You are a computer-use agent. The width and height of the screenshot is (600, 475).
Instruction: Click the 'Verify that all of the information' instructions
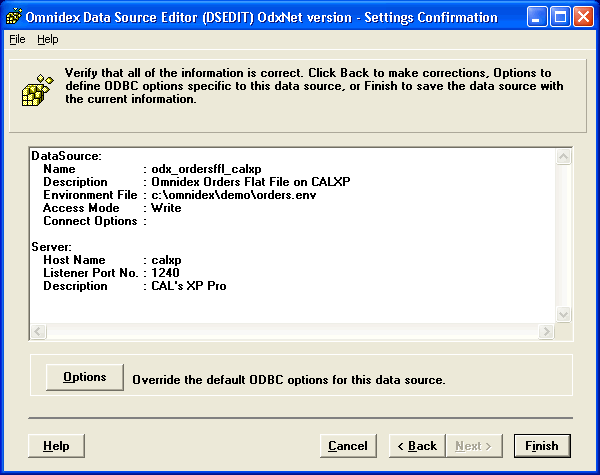pyautogui.click(x=314, y=86)
